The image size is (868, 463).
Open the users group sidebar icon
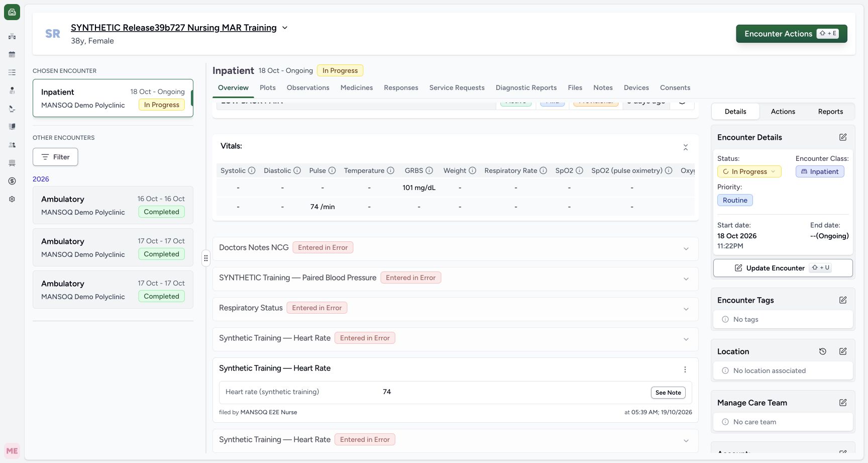(x=12, y=145)
